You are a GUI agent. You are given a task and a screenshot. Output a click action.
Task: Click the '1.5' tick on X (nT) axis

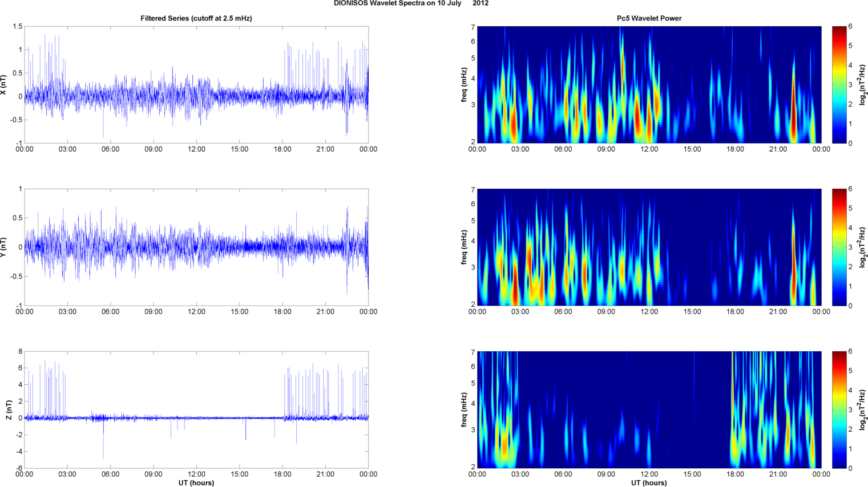coord(18,27)
